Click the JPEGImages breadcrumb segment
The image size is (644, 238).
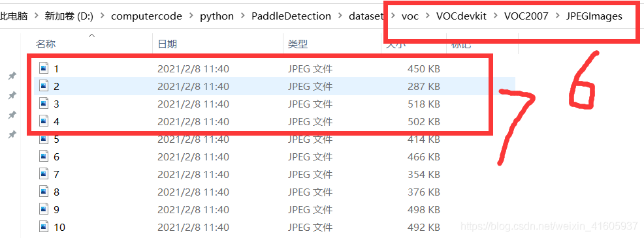coord(594,16)
